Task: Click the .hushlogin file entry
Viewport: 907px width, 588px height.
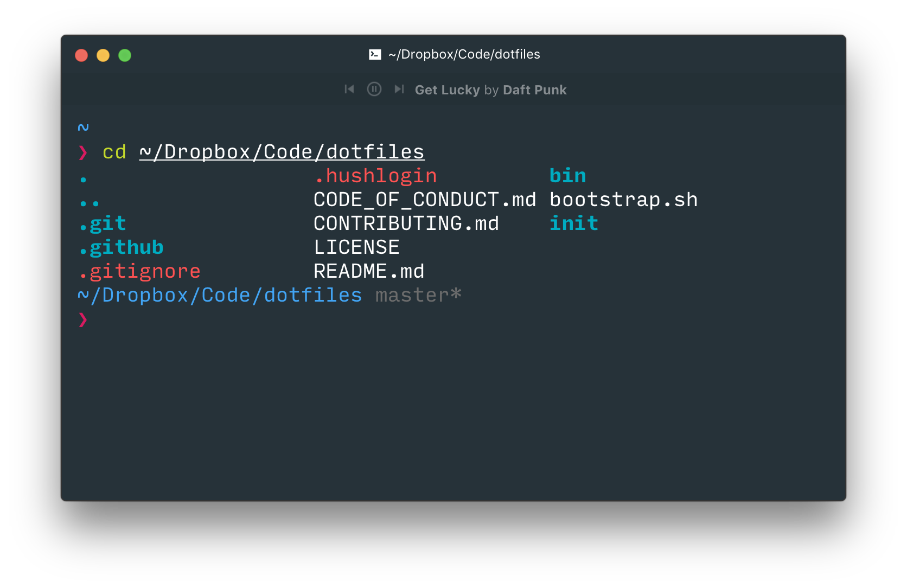Action: point(376,176)
